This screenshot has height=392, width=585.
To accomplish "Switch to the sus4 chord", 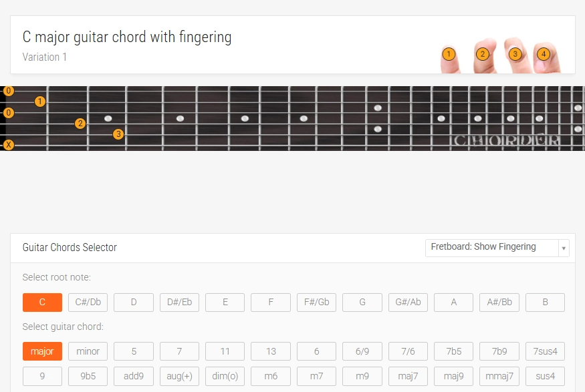I will pyautogui.click(x=545, y=376).
